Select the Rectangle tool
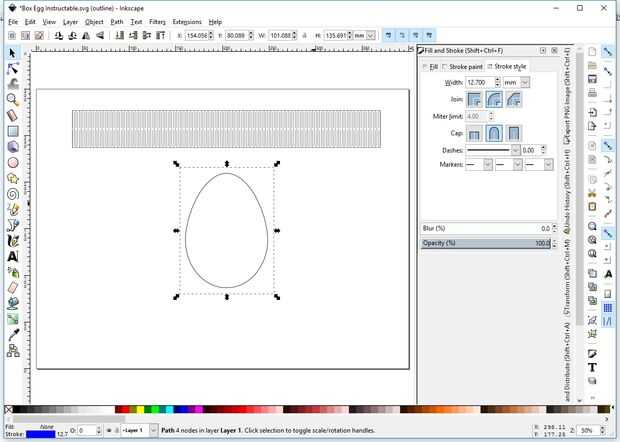This screenshot has height=442, width=620. 13,131
